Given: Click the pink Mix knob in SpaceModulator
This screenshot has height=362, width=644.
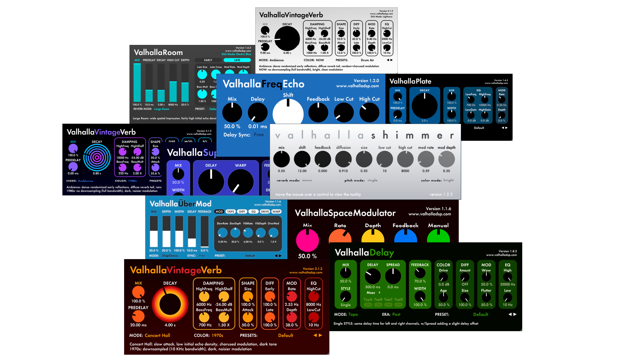Looking at the screenshot, I should coord(307,240).
